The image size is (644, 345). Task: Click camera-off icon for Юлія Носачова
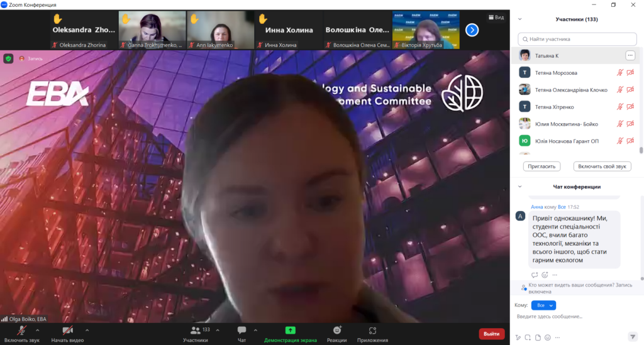click(x=630, y=141)
